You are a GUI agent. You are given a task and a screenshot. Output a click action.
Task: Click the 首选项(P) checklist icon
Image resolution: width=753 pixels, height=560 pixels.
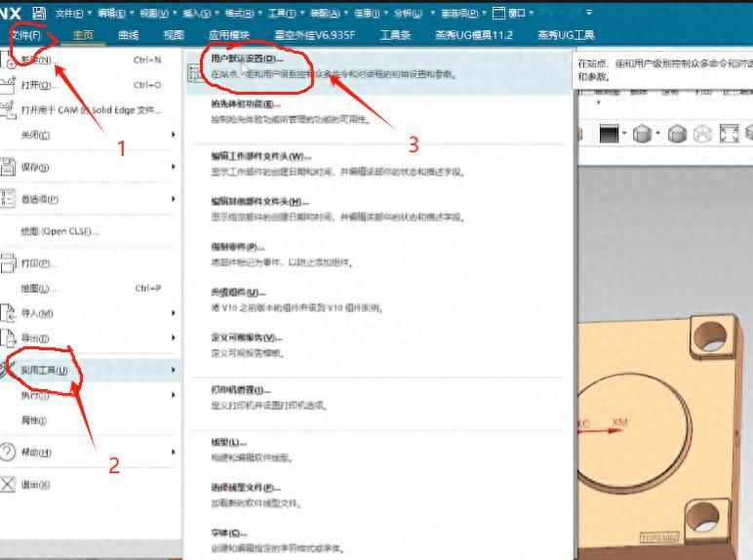(x=8, y=199)
